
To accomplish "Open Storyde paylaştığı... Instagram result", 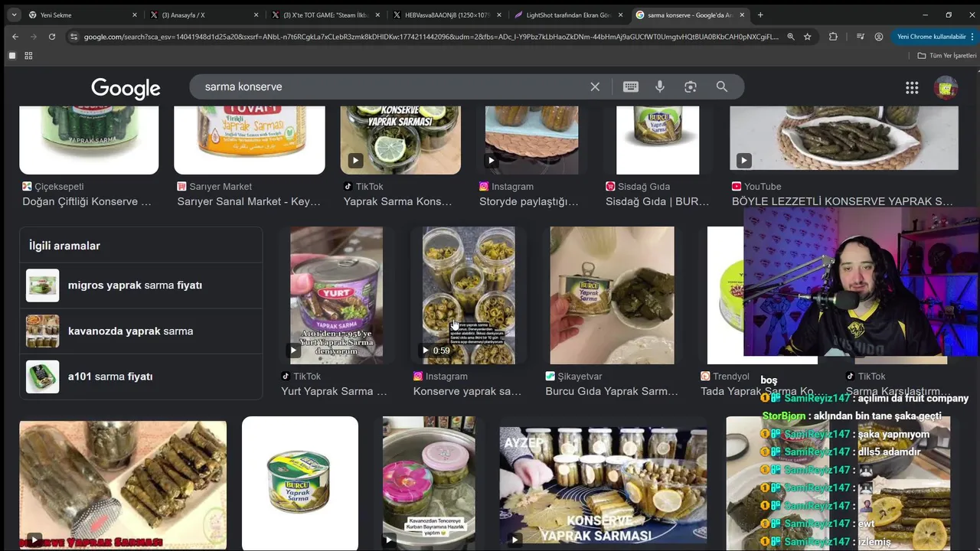I will pyautogui.click(x=528, y=202).
